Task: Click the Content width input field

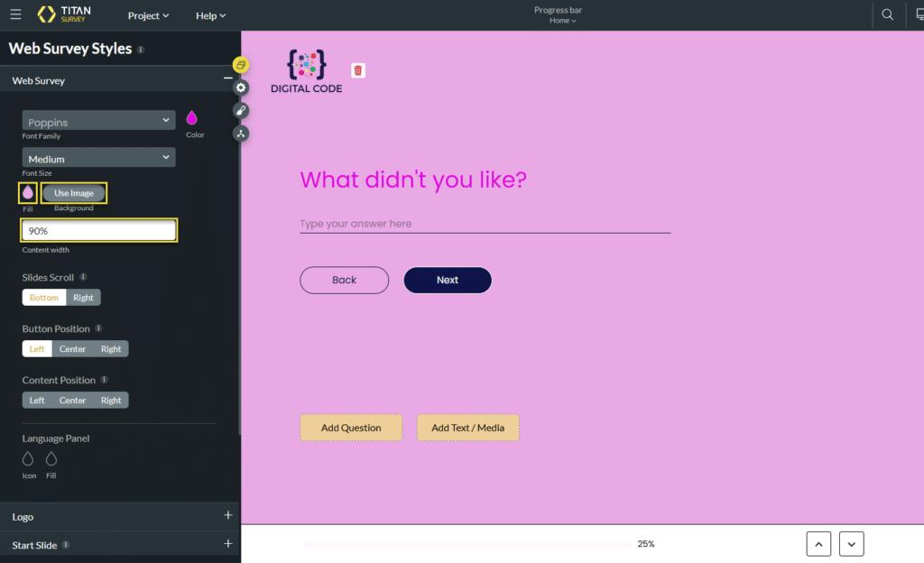Action: [x=98, y=231]
